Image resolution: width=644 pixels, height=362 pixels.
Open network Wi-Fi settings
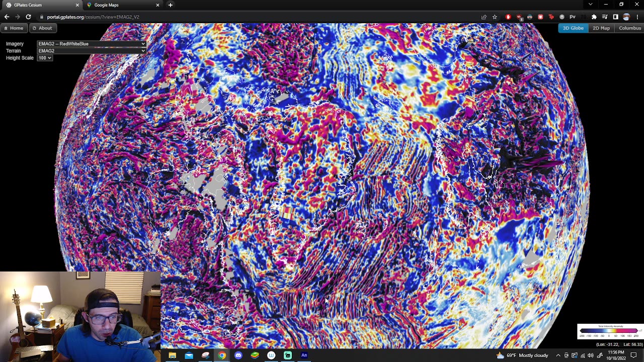pos(583,355)
